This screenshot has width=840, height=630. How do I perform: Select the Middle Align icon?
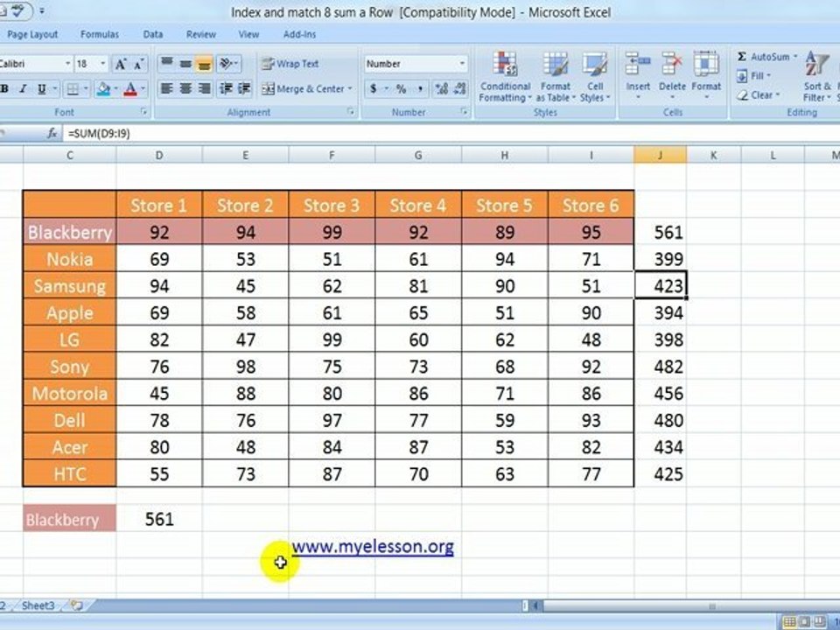185,64
